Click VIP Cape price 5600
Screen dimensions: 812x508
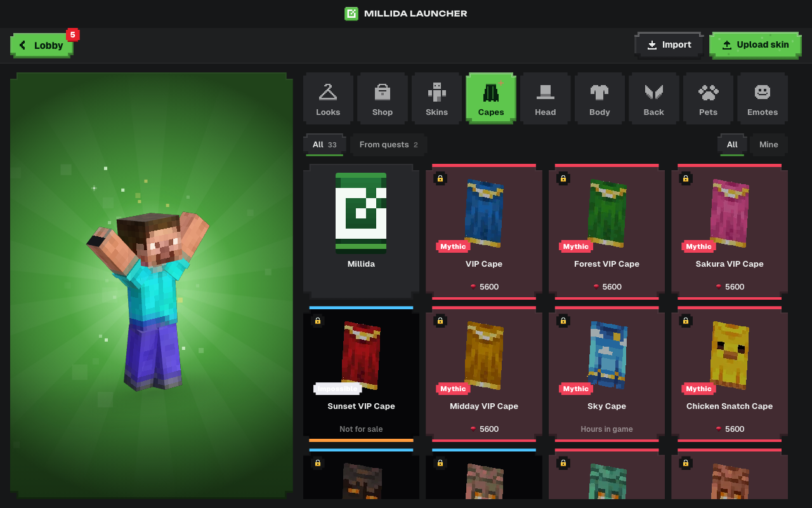(484, 287)
